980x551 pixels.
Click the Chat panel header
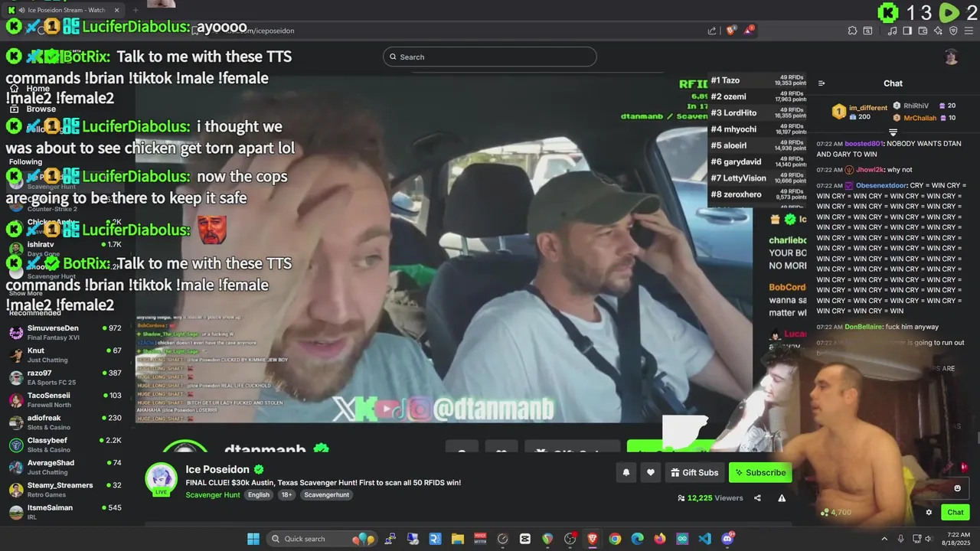pos(893,83)
